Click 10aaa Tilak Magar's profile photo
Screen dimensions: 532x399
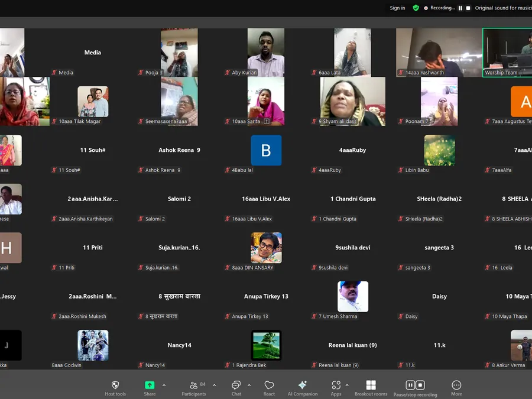click(x=93, y=102)
